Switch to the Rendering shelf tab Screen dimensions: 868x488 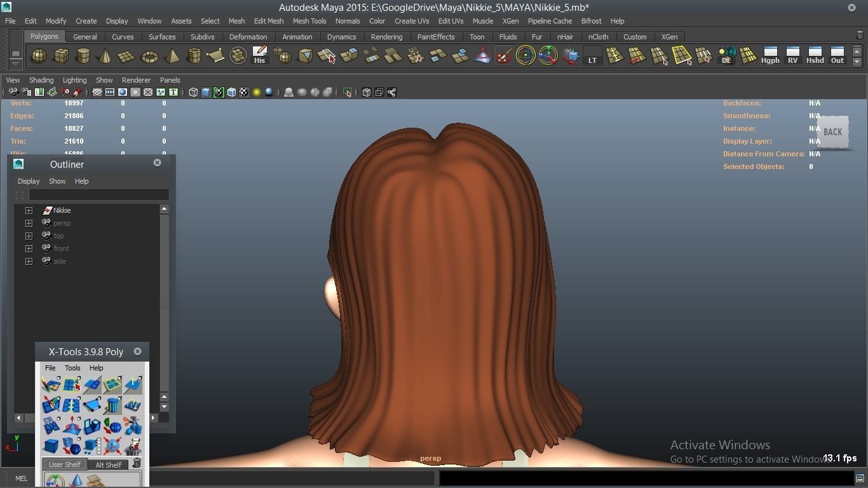point(386,37)
